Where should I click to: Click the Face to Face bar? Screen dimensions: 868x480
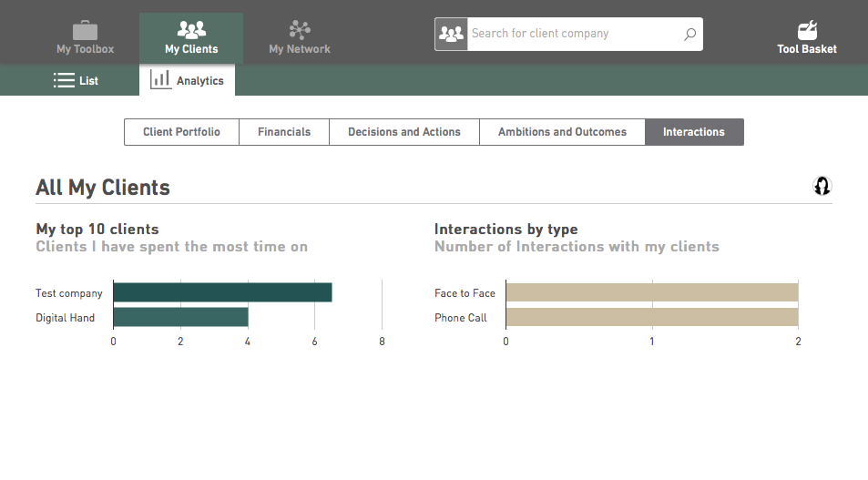pos(652,292)
